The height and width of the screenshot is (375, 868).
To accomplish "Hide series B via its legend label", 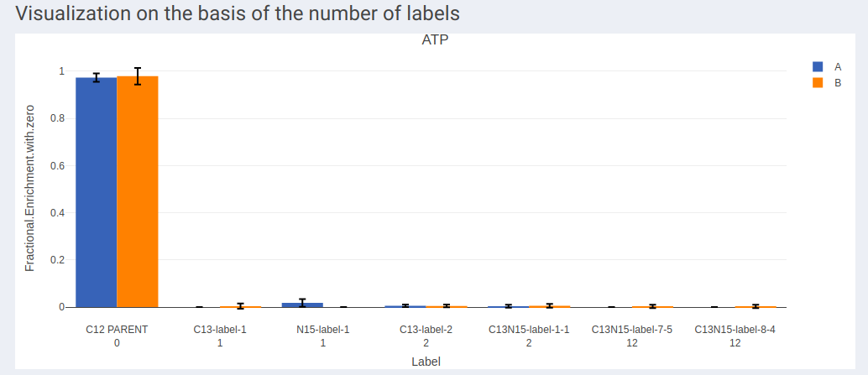I will point(838,83).
